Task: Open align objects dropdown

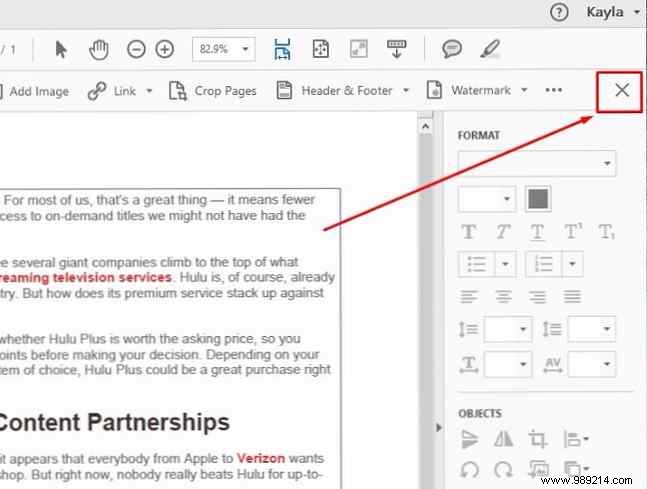Action: (576, 439)
